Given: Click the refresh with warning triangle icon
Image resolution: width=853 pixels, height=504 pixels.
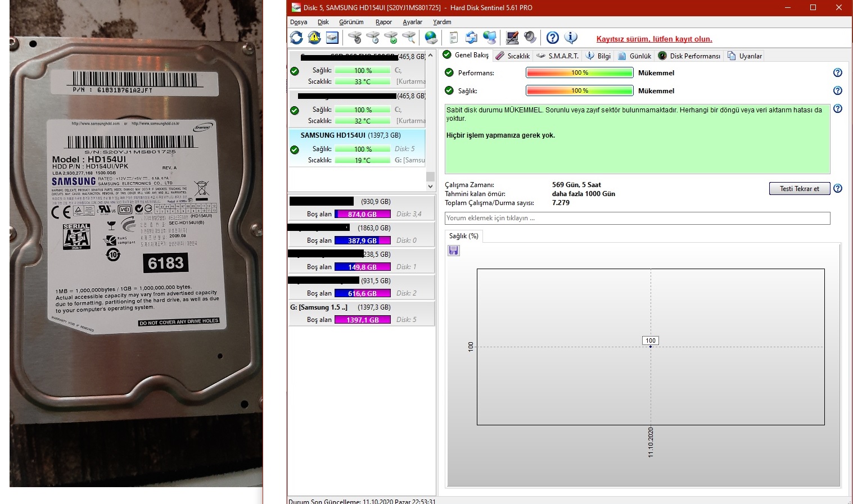Looking at the screenshot, I should click(x=314, y=38).
